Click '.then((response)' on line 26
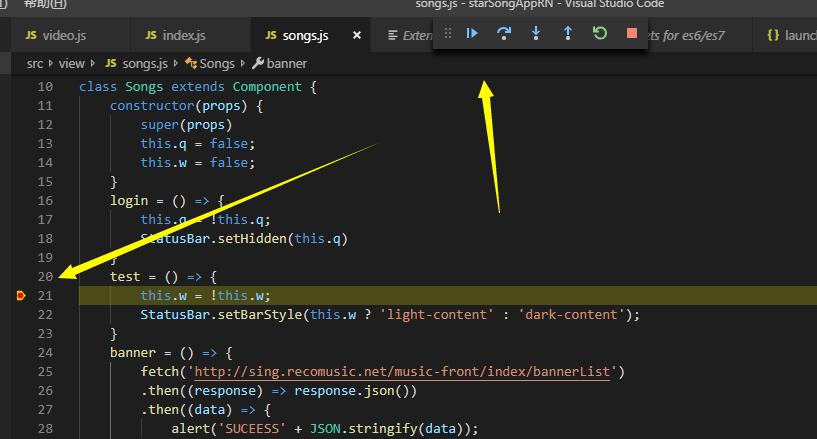 pyautogui.click(x=202, y=391)
